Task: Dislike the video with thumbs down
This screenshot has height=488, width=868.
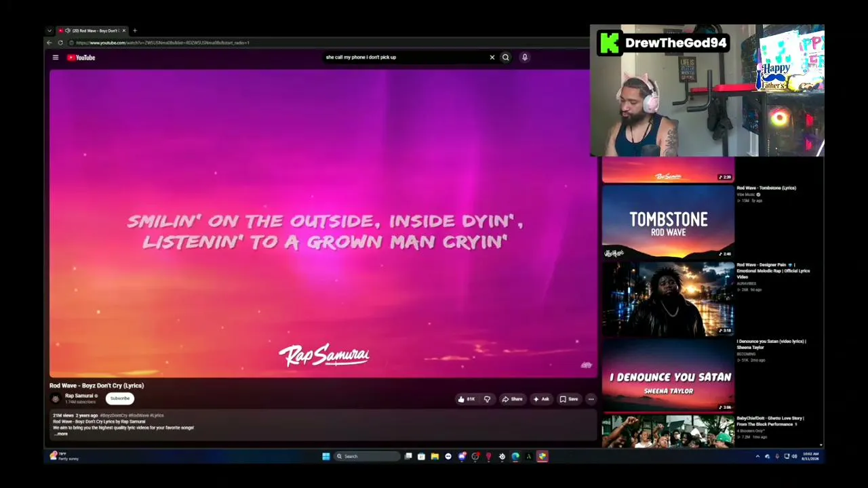Action: coord(487,399)
